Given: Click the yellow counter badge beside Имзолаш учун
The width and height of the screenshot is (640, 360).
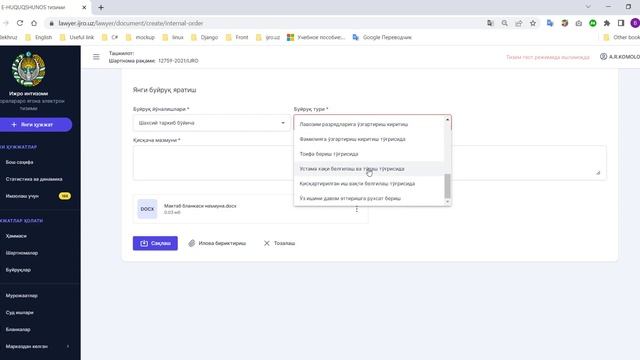Looking at the screenshot, I should [x=64, y=196].
